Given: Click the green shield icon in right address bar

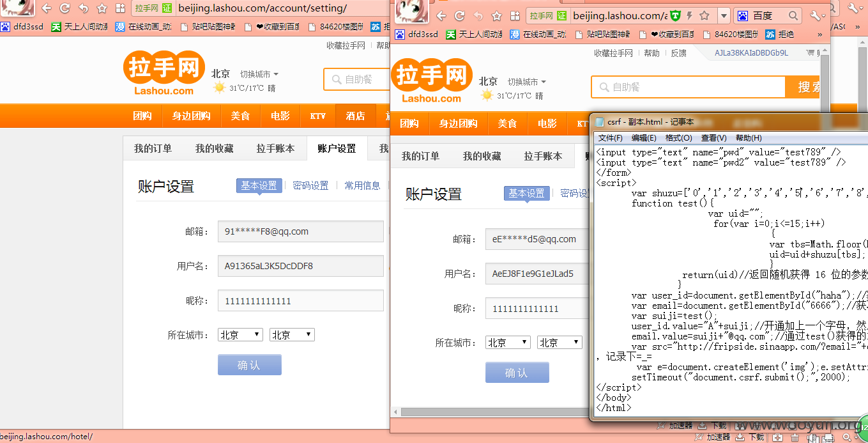Looking at the screenshot, I should pyautogui.click(x=675, y=15).
